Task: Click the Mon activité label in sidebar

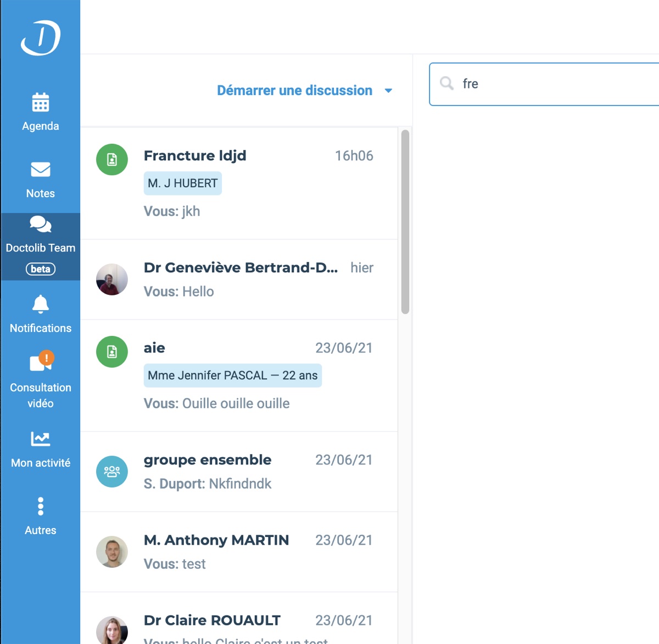Action: coord(41,463)
